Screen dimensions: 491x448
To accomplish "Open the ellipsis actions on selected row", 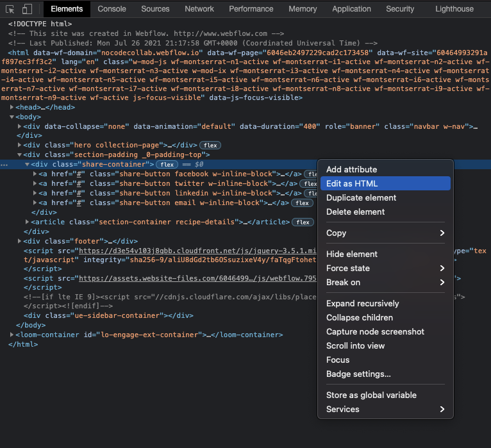I will (x=4, y=165).
